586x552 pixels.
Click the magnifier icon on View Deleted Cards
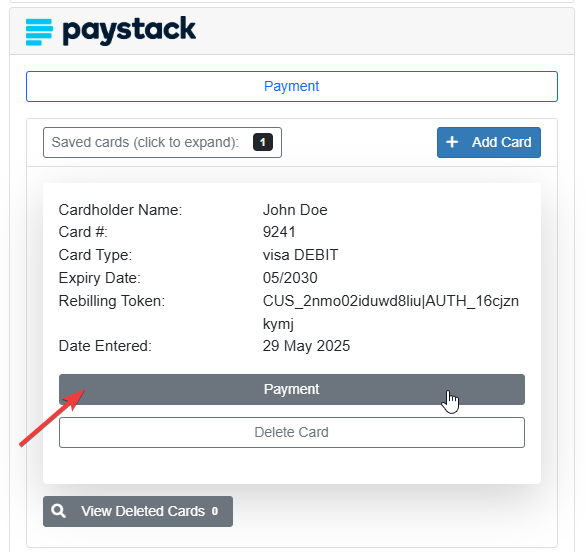pos(58,511)
